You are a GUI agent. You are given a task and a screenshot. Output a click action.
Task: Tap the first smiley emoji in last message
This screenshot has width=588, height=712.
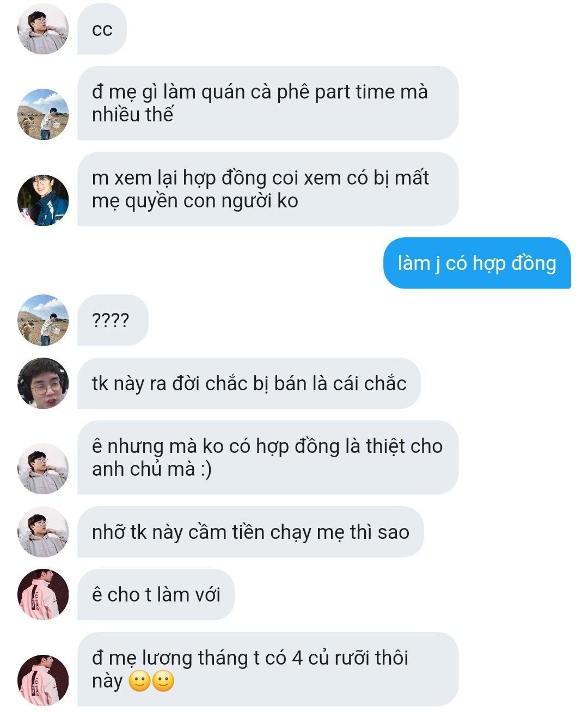(139, 681)
